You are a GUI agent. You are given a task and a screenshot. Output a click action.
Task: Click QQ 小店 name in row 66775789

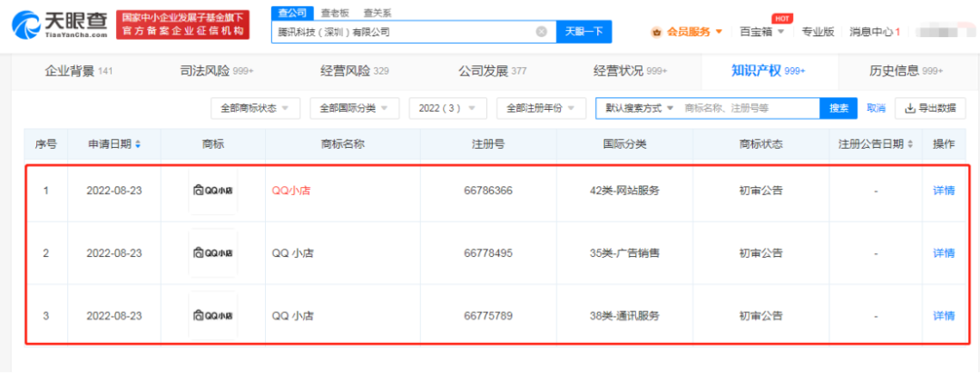pyautogui.click(x=293, y=316)
